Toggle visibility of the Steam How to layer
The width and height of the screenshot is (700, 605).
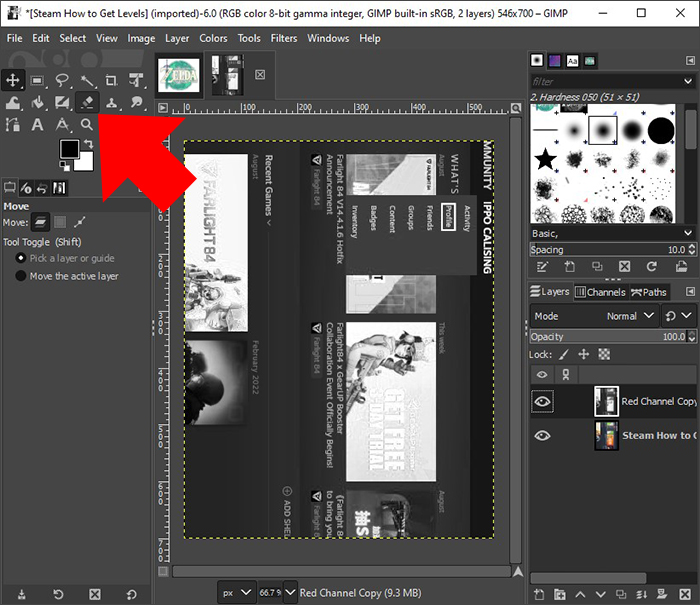pos(542,436)
